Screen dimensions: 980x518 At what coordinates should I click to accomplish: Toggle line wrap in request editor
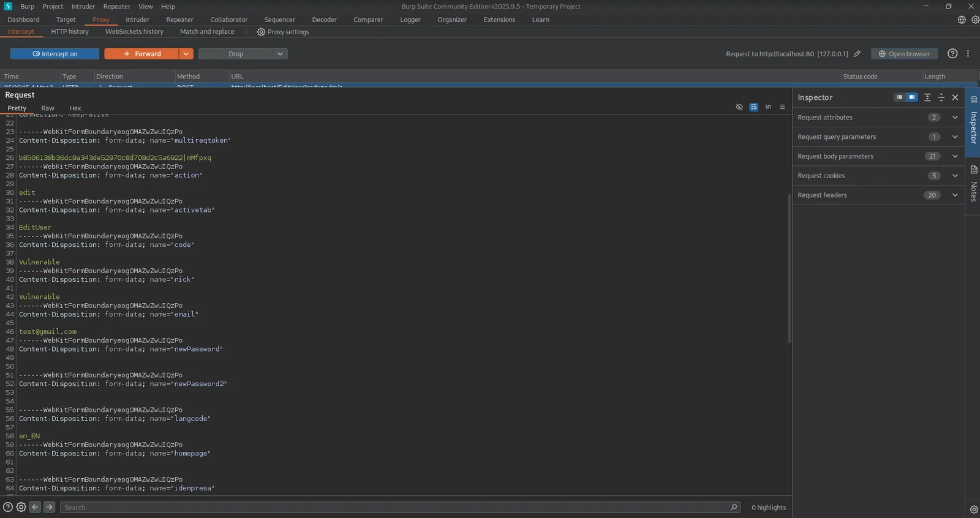click(x=753, y=107)
